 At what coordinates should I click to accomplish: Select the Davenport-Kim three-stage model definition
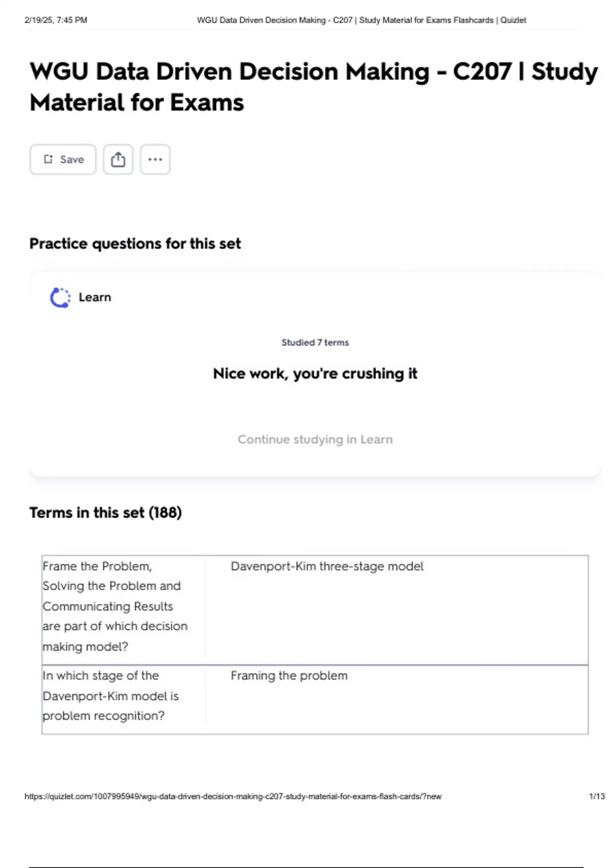click(x=327, y=566)
